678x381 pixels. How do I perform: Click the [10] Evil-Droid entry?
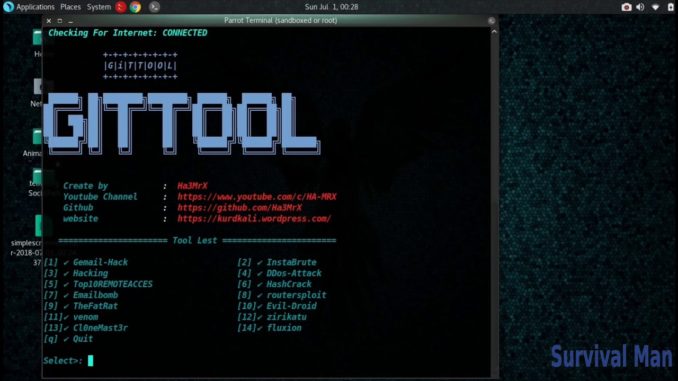click(x=277, y=306)
